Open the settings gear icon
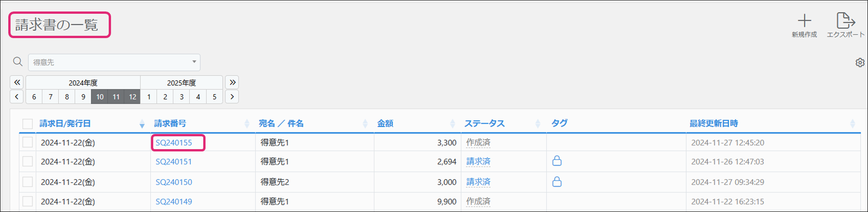868x212 pixels. pyautogui.click(x=860, y=63)
